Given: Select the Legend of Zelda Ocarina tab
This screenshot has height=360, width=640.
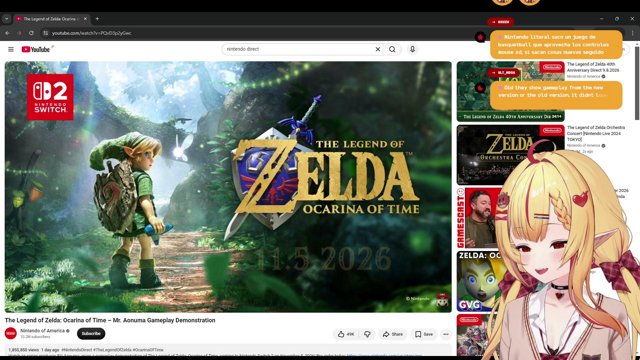Looking at the screenshot, I should click(51, 19).
